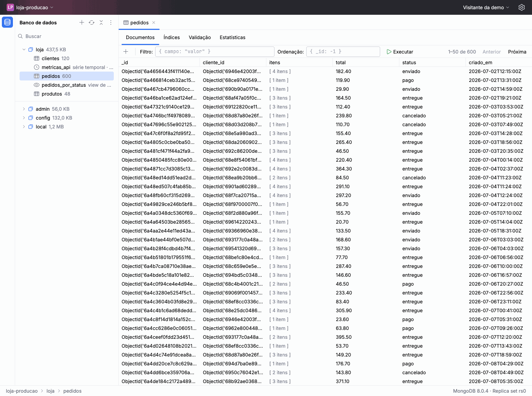Select the metricas_api time series collection

(x=66, y=67)
